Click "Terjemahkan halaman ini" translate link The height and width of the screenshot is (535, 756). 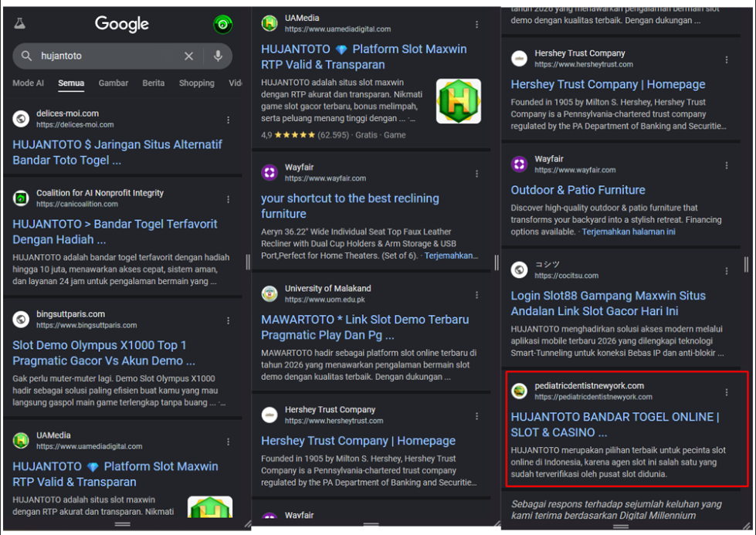tap(629, 232)
